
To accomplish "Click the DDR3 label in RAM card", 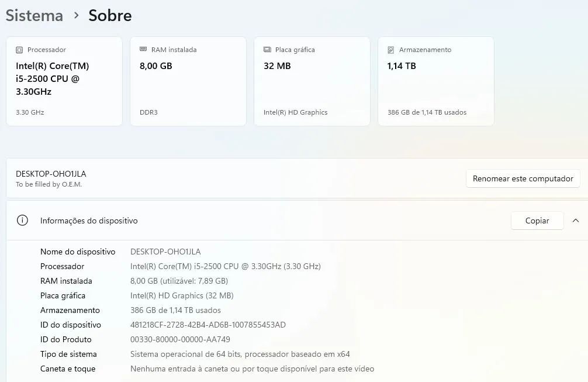I will click(x=148, y=112).
